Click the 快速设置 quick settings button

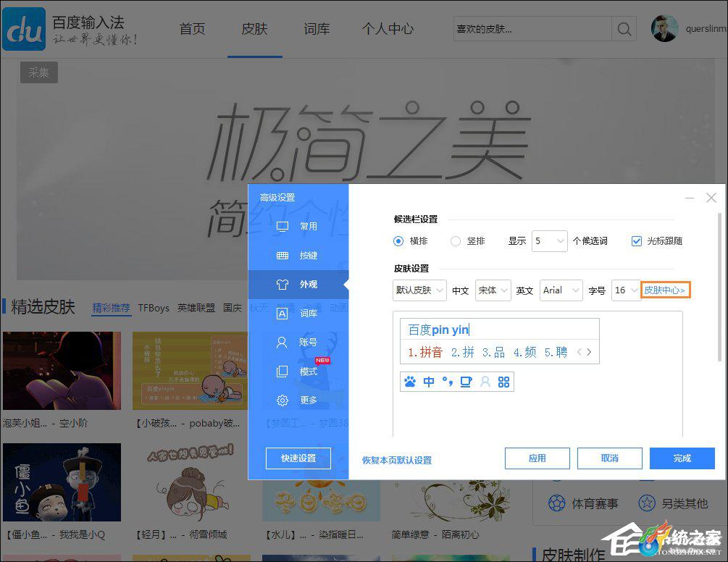point(298,458)
